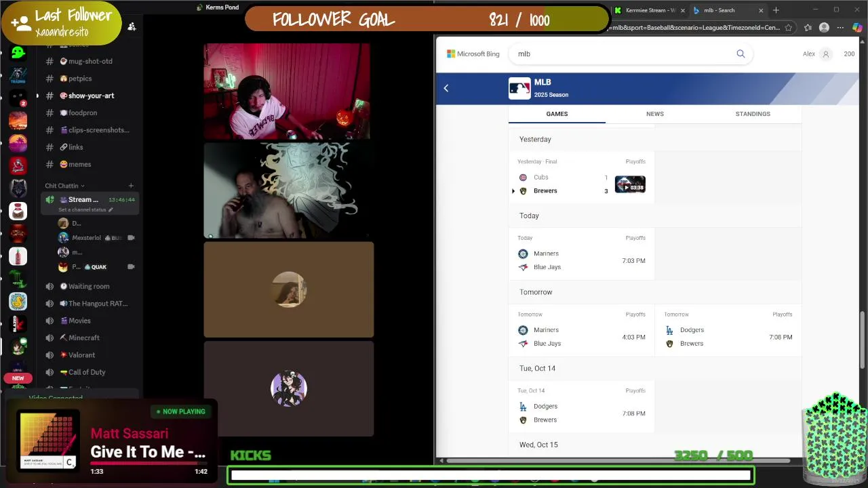Viewport: 868px width, 488px height.
Task: Select the GAMES tab
Action: 557,114
